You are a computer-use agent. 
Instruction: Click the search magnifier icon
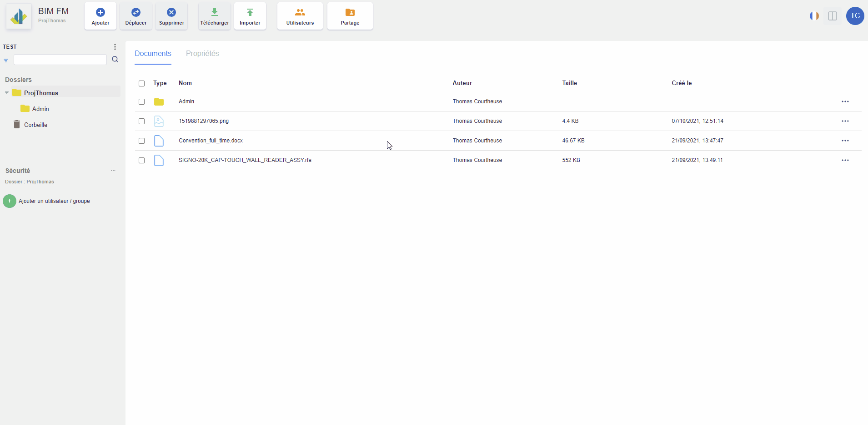click(115, 60)
